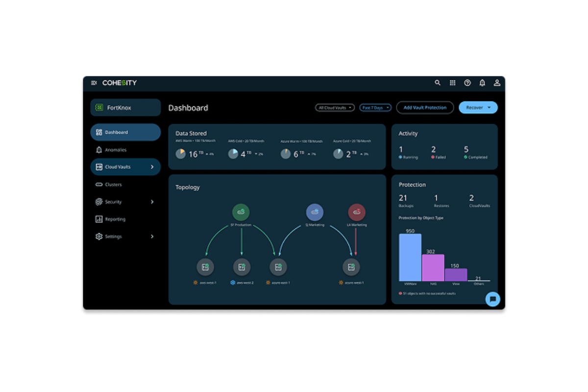Click the blue VMWare bar (950)

click(410, 257)
